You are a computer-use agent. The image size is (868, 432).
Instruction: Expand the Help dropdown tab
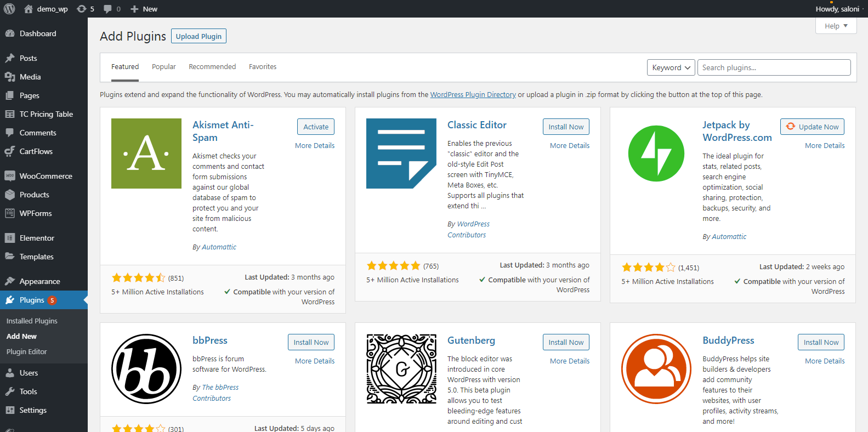pos(836,26)
